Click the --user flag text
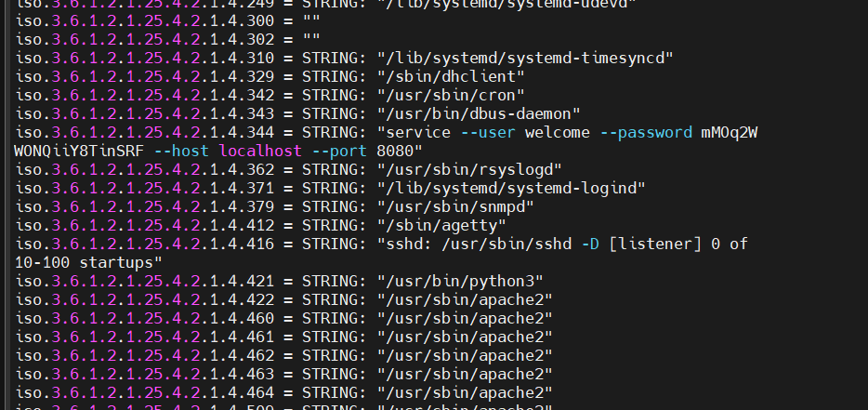 (x=488, y=132)
